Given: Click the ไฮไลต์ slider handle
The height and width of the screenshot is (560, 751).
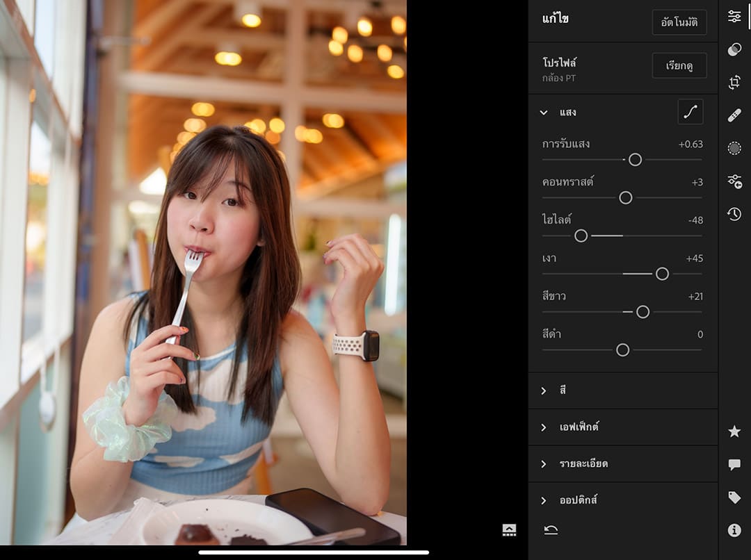Looking at the screenshot, I should pyautogui.click(x=581, y=236).
